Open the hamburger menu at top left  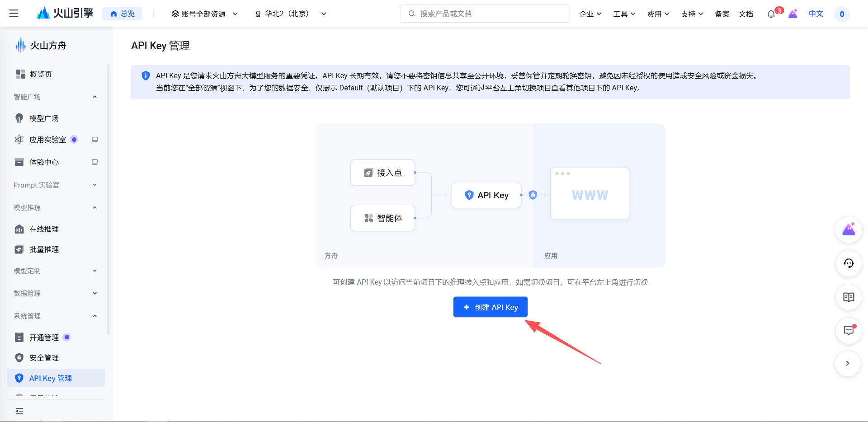pos(14,14)
